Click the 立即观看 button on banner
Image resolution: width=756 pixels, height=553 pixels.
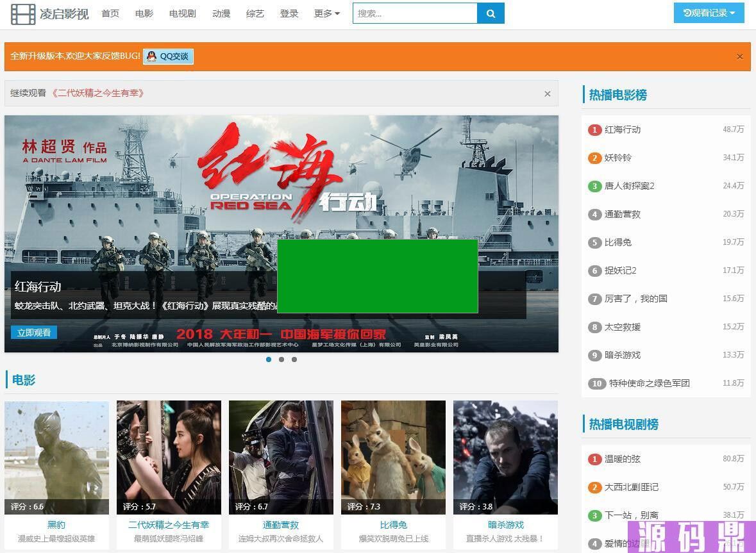[x=34, y=333]
